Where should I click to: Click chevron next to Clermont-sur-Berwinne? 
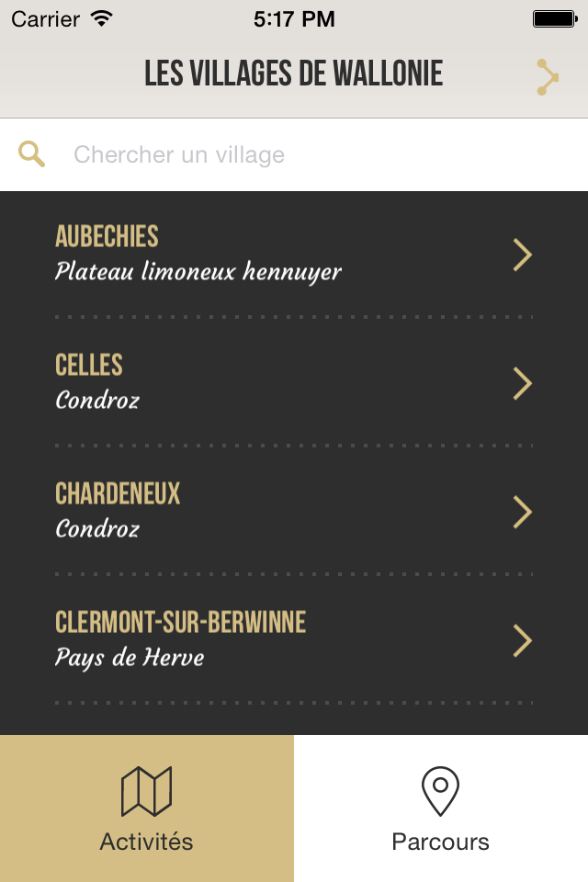click(522, 640)
